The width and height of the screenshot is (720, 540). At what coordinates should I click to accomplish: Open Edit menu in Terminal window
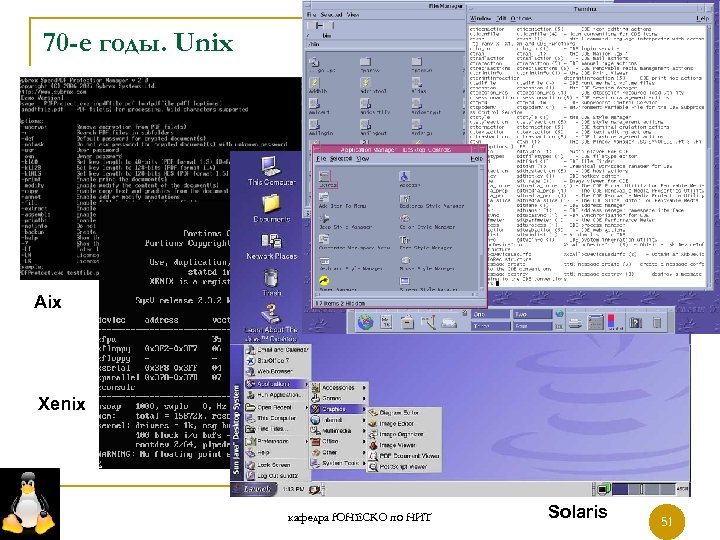coord(501,18)
